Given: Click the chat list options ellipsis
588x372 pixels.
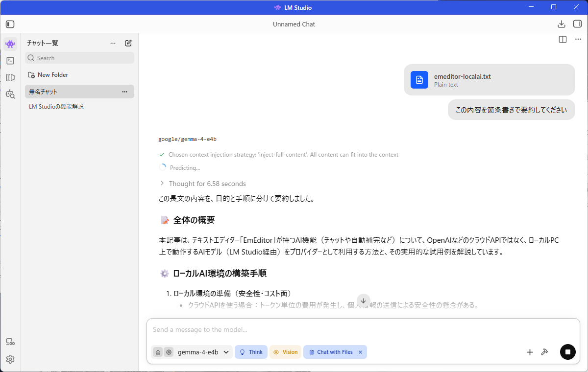Looking at the screenshot, I should pos(113,43).
